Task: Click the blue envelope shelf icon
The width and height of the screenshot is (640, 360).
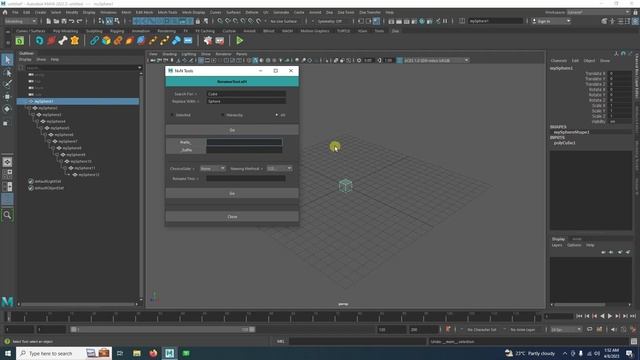Action: [188, 40]
